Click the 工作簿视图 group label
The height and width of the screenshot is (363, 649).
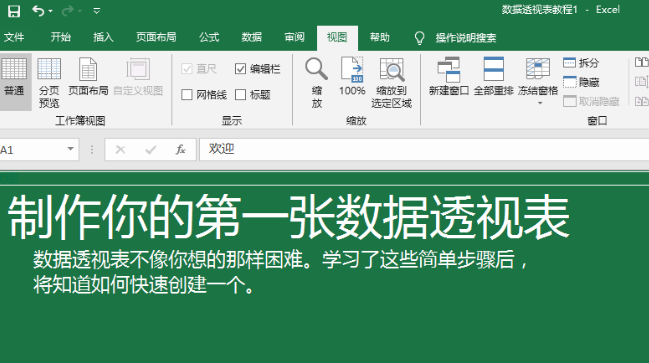[80, 121]
